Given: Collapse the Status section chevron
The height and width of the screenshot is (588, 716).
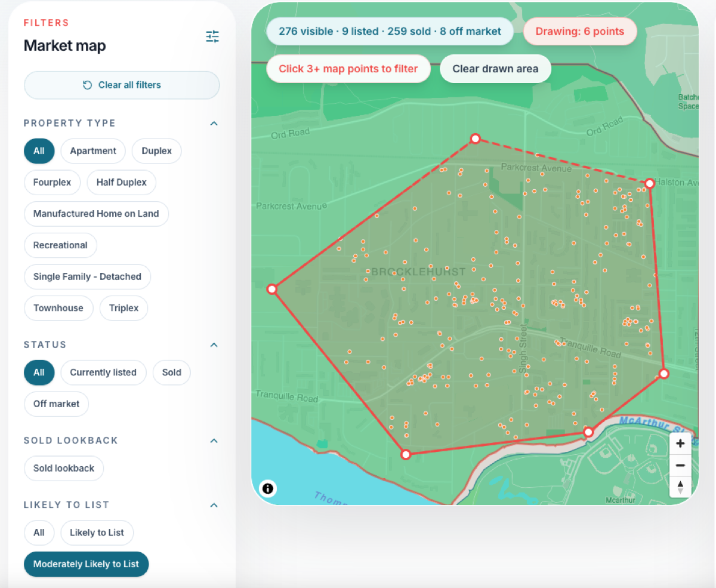Looking at the screenshot, I should pyautogui.click(x=214, y=344).
